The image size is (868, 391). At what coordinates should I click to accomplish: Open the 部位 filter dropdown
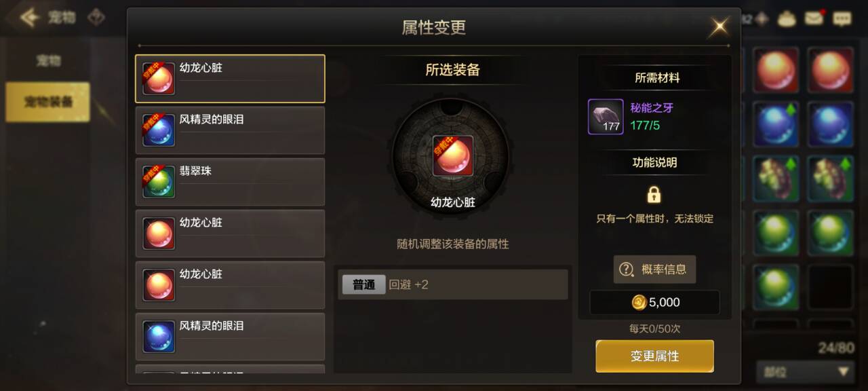click(805, 371)
